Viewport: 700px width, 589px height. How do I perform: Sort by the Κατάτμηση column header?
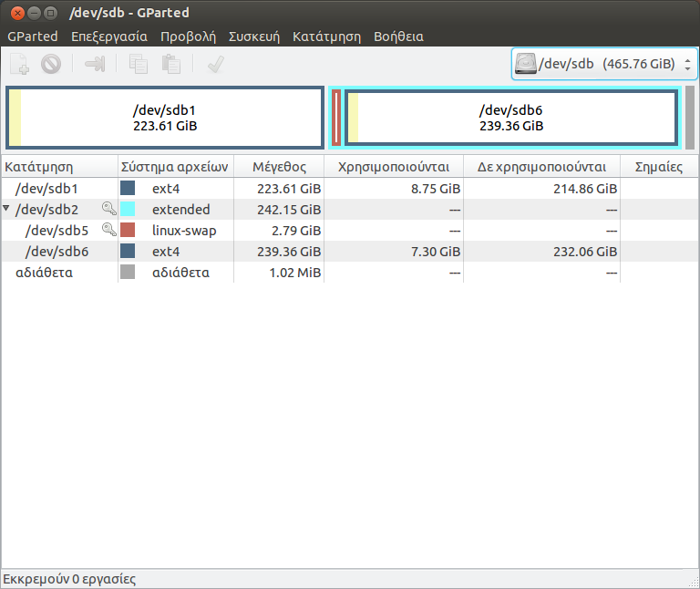tap(60, 167)
